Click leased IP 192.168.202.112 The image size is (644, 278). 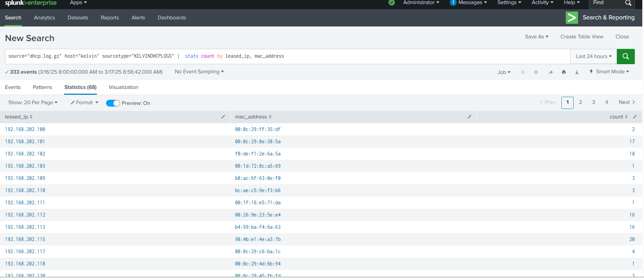25,215
